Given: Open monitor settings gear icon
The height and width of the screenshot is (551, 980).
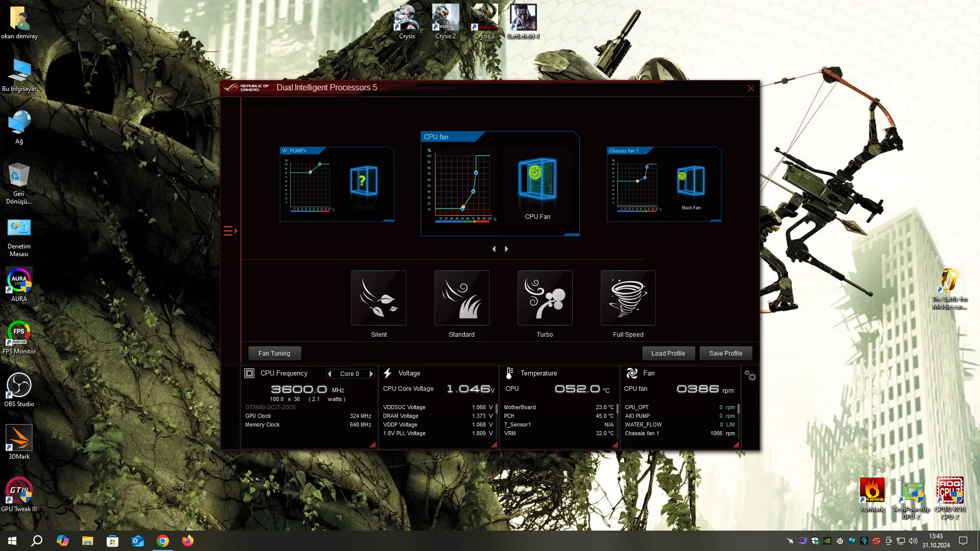Looking at the screenshot, I should pos(750,375).
